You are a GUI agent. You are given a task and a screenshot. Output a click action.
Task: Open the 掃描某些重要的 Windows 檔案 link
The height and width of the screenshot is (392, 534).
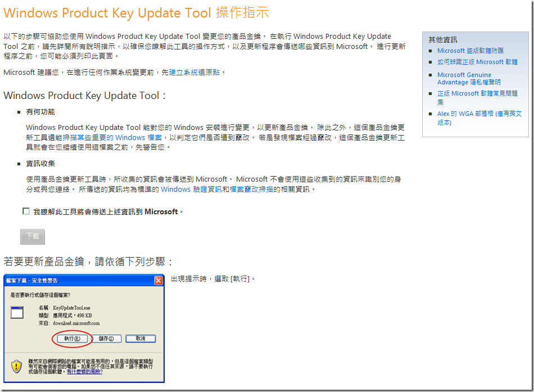[112, 137]
